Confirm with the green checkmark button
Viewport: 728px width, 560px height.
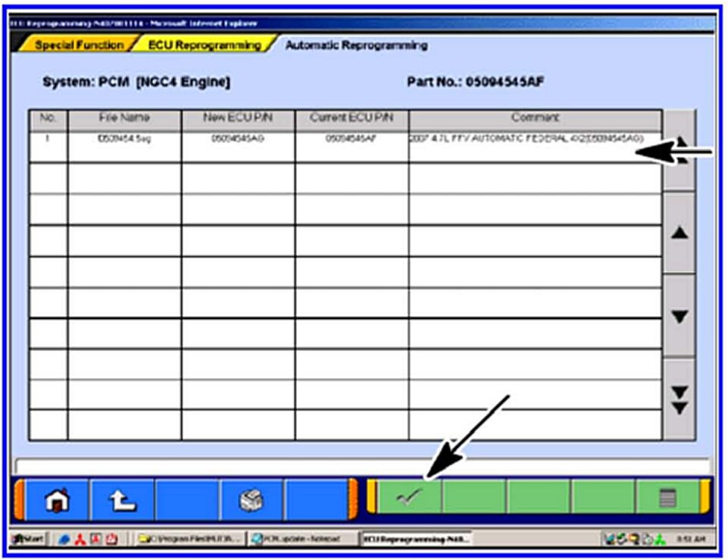pos(410,498)
